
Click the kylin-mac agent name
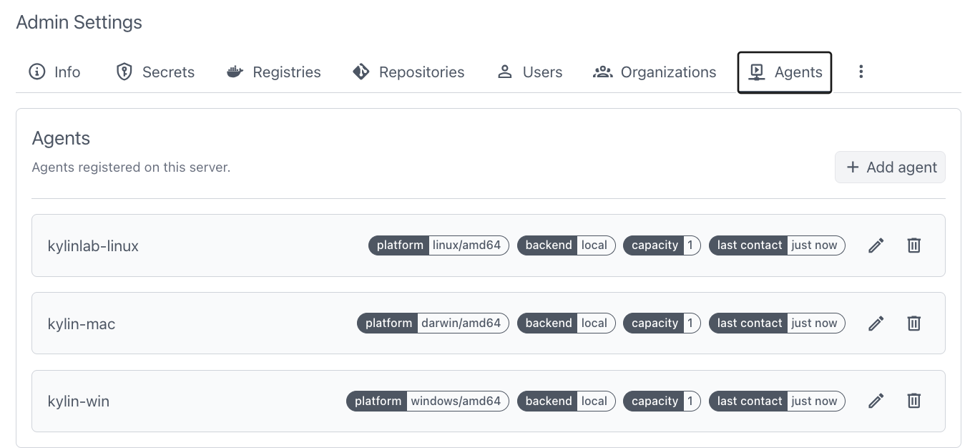point(82,324)
